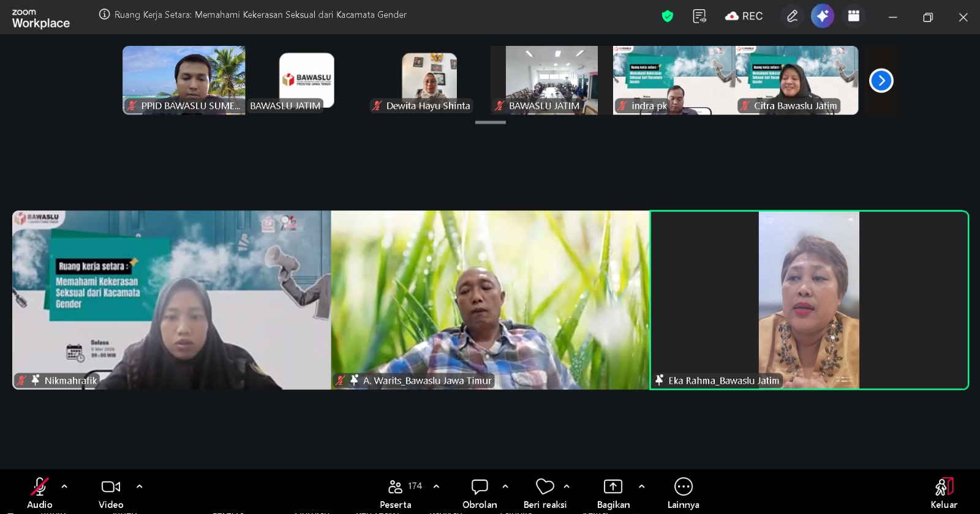The width and height of the screenshot is (980, 514).
Task: Click muted mic icon on indra pk
Action: (622, 105)
